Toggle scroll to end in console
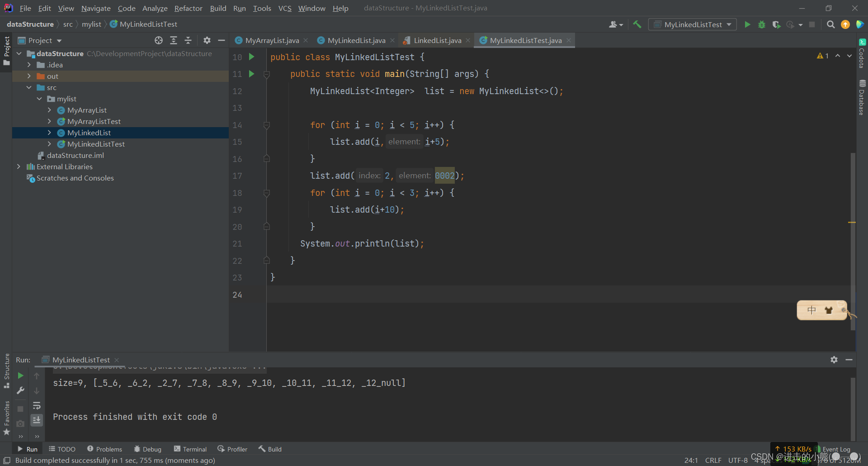 click(37, 420)
